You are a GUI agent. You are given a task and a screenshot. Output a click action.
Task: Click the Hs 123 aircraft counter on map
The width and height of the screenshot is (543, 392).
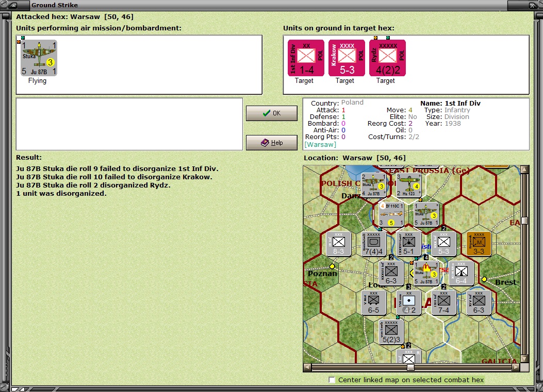(x=408, y=185)
